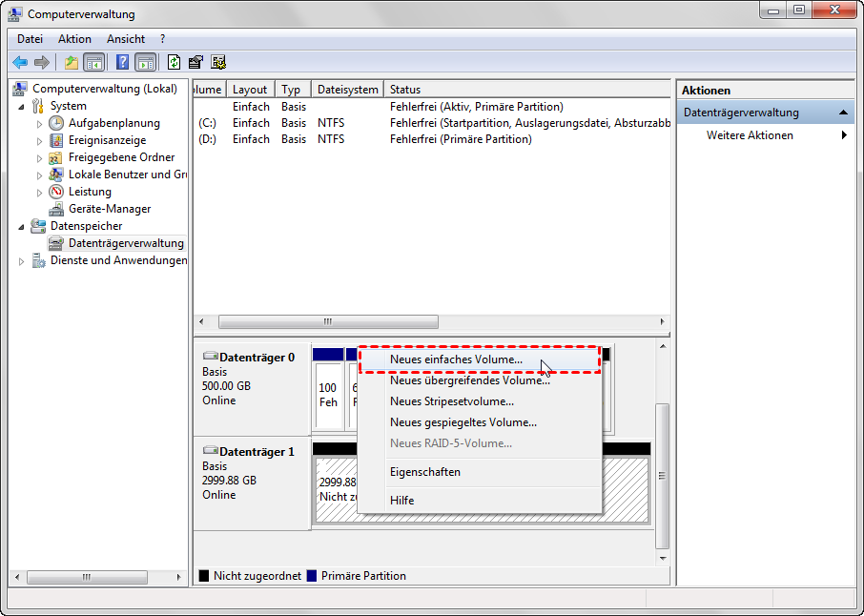Viewport: 864px width, 616px height.
Task: Select the Ereignisanzeige icon in tree
Action: pos(56,140)
